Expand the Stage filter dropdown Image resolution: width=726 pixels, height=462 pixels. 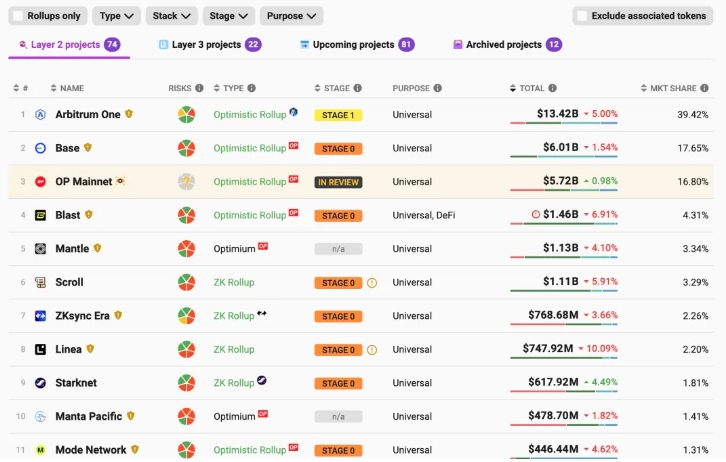228,16
